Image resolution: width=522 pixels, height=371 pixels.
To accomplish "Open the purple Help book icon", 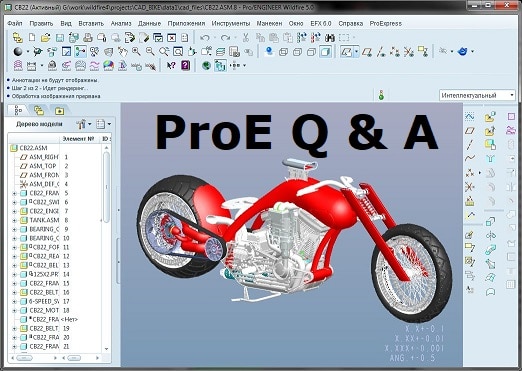I will pos(185,65).
